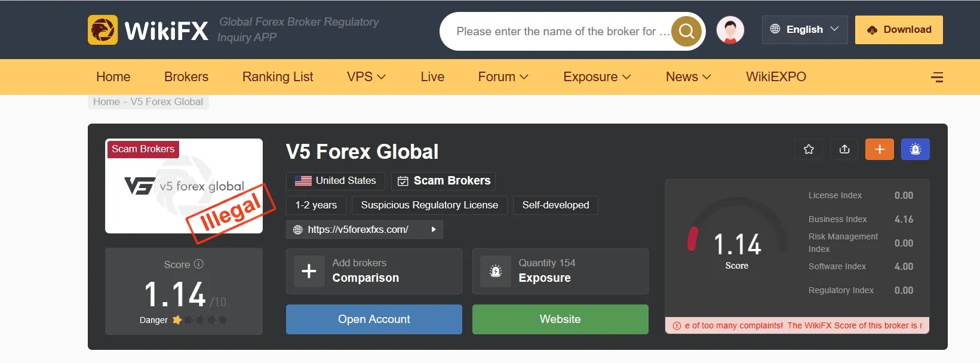
Task: Click the complaint warning notice icon
Action: tap(677, 326)
